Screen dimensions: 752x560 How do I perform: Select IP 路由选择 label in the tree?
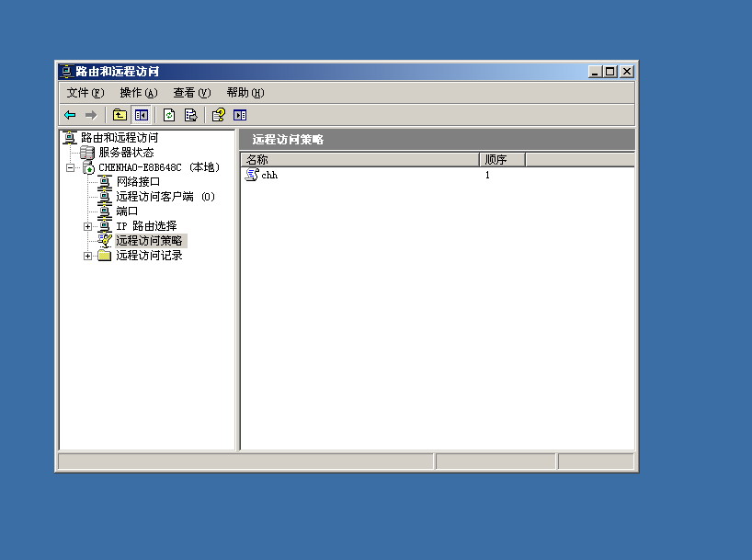coord(146,226)
